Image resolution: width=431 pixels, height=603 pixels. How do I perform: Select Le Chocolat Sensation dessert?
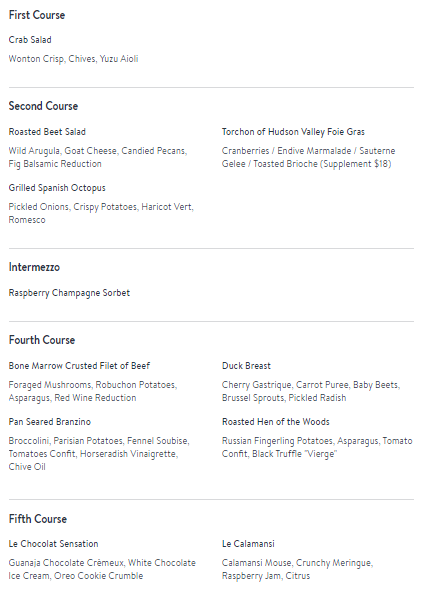pyautogui.click(x=53, y=544)
